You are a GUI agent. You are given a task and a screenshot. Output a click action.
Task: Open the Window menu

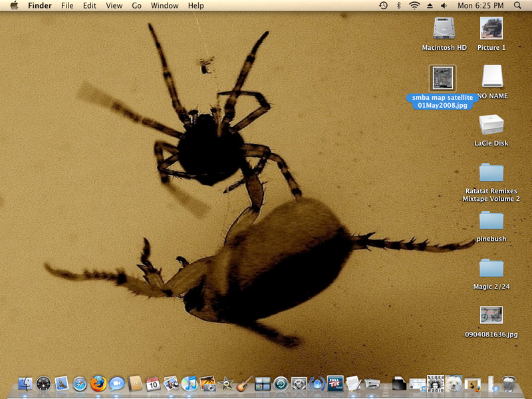pyautogui.click(x=164, y=5)
